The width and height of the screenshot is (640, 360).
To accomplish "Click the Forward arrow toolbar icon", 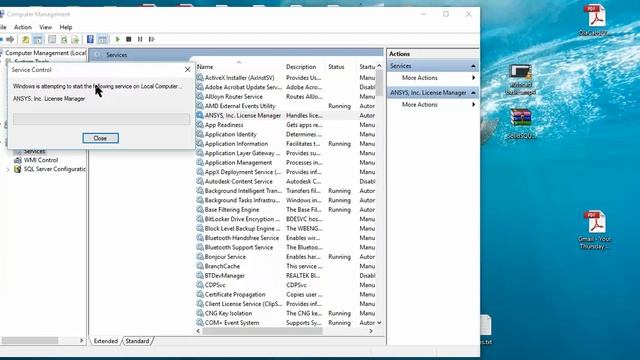I will [10, 39].
